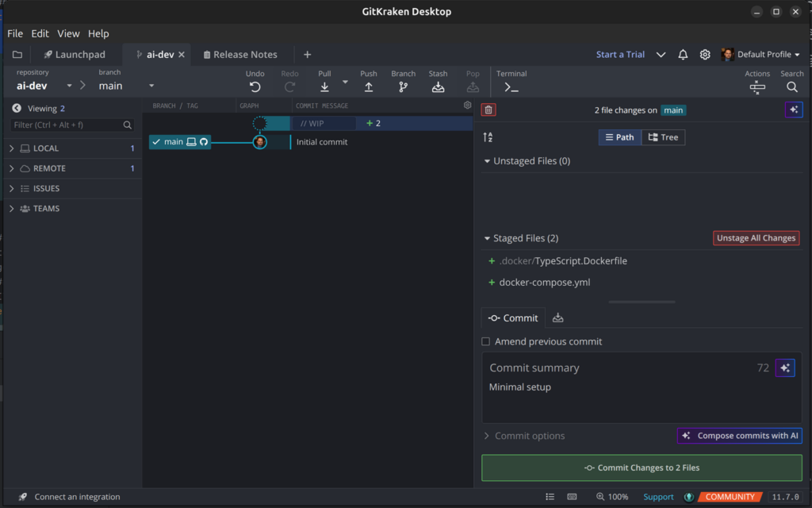Open the View menu
Screen dimensions: 812x508
[x=68, y=33]
